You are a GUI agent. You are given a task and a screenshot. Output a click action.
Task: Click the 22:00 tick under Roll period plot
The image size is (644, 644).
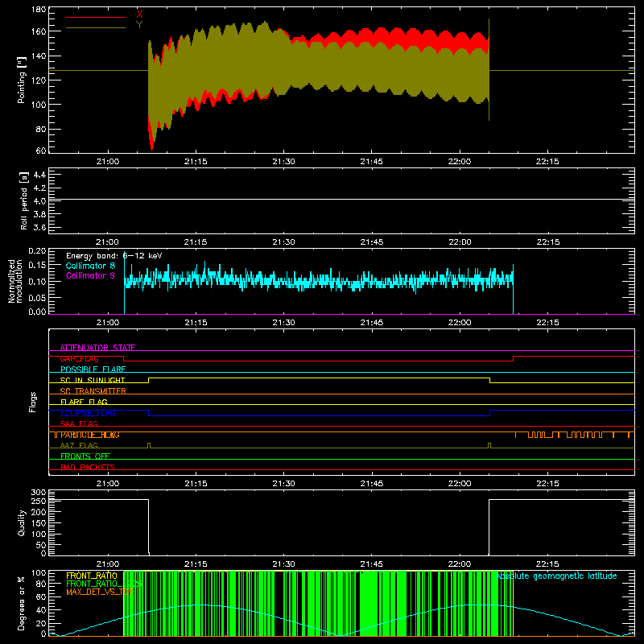460,242
